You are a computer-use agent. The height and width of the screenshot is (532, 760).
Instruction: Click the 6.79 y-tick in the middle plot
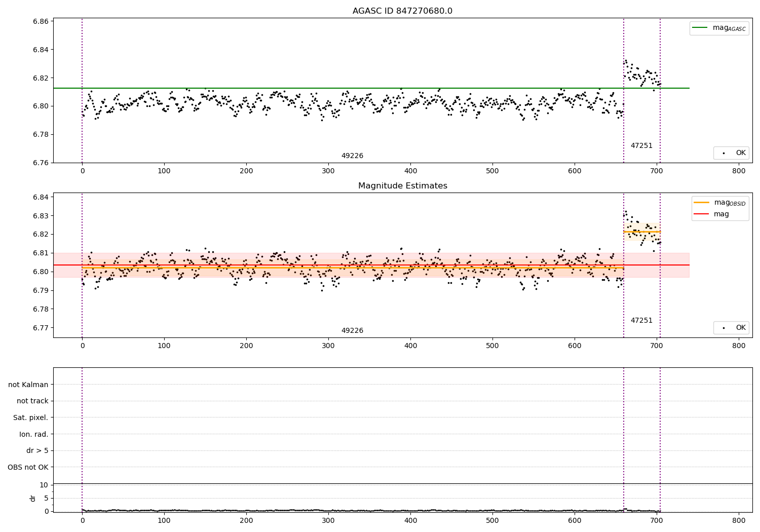click(x=41, y=290)
